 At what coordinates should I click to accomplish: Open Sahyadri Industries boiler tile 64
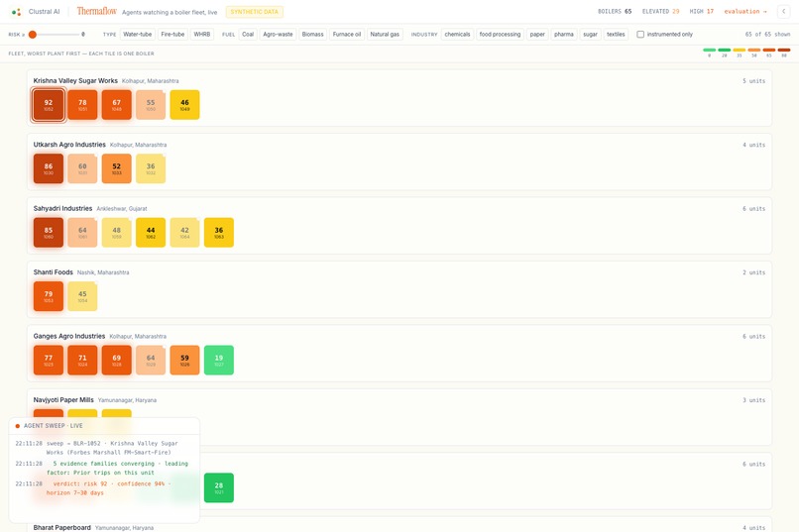point(82,233)
